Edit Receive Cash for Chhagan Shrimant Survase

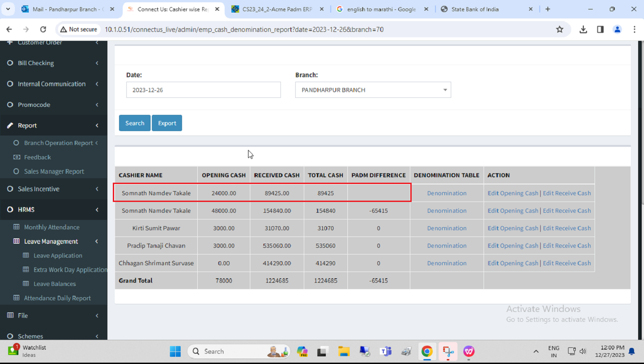[567, 263]
